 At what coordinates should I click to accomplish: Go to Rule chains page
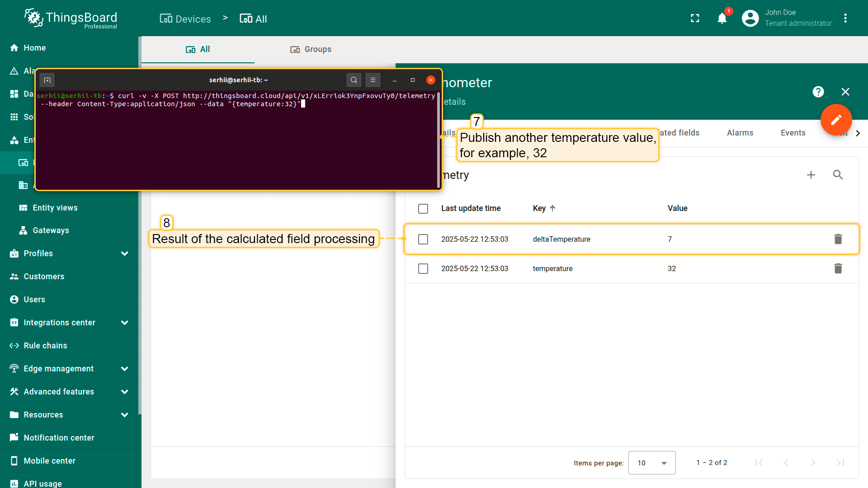pos(45,346)
